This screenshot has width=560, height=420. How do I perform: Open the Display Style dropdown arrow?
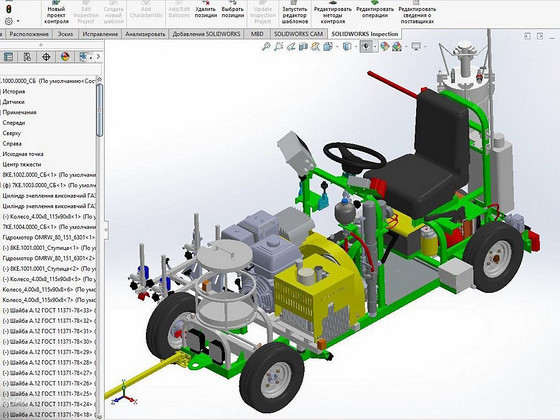356,47
